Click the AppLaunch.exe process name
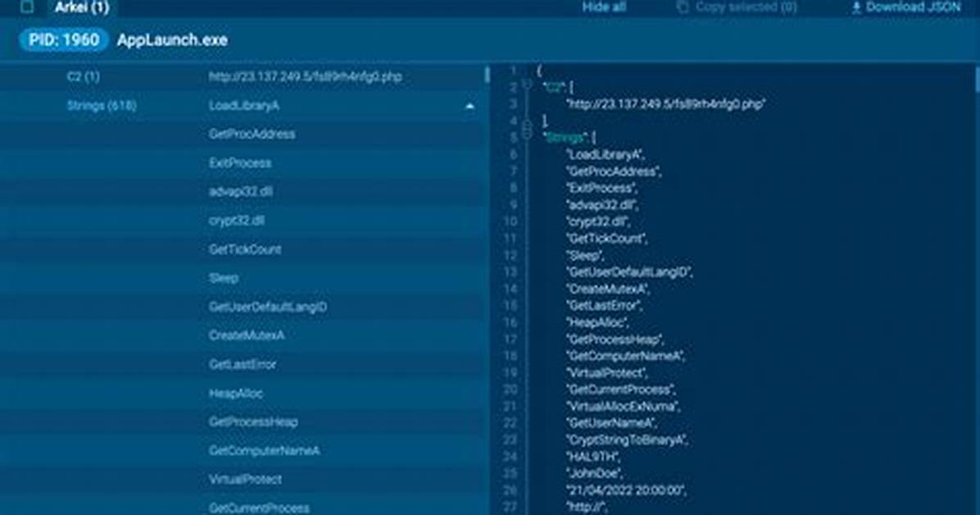Image resolution: width=980 pixels, height=515 pixels. click(172, 40)
